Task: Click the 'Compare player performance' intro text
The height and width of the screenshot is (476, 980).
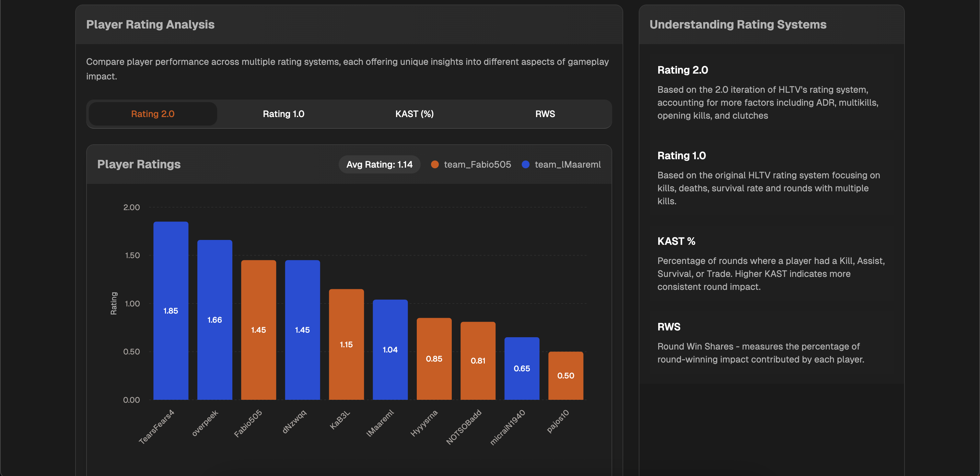Action: 347,69
